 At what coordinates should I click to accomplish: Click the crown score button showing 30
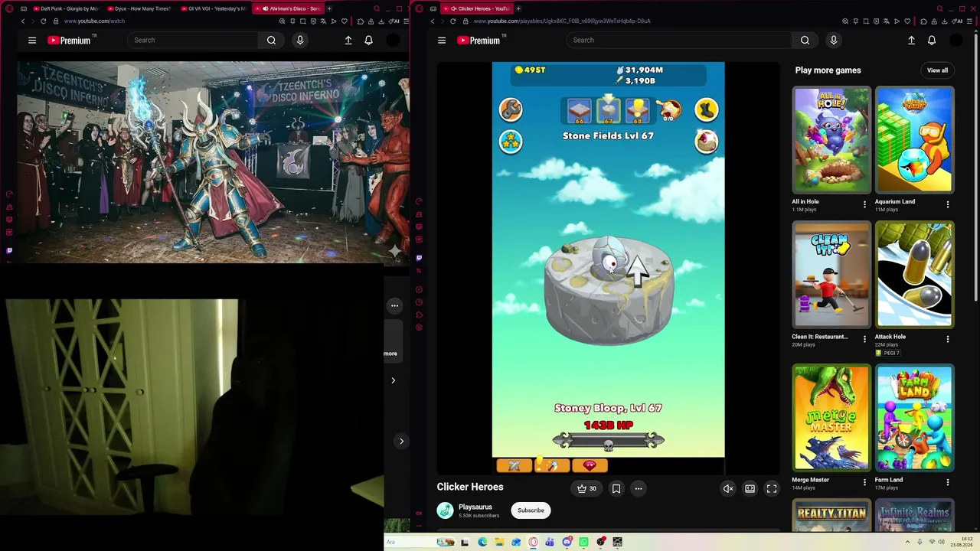586,488
